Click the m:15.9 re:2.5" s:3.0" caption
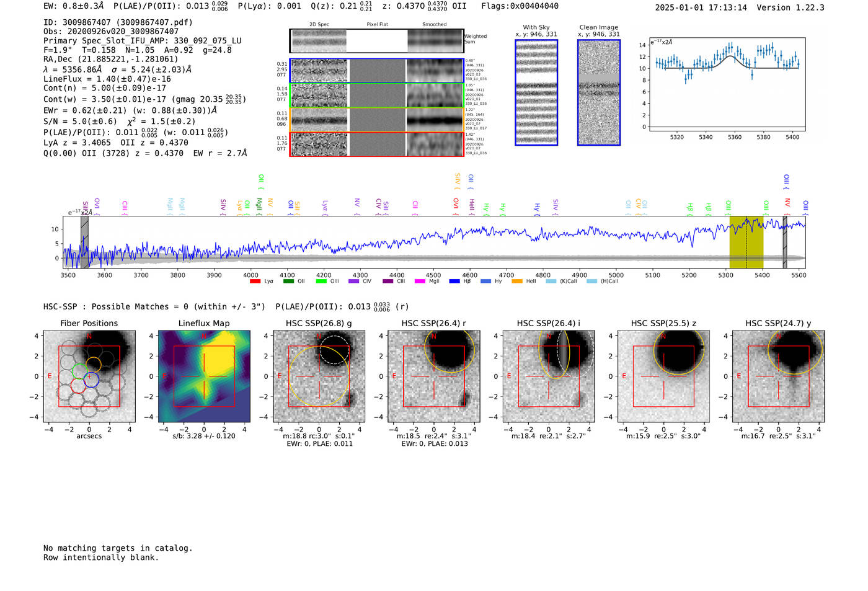Image resolution: width=868 pixels, height=591 pixels. click(663, 436)
